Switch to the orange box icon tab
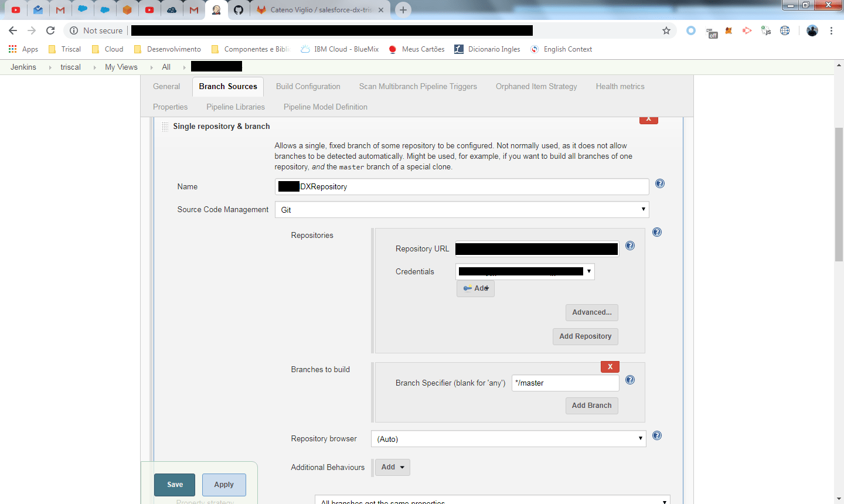 pyautogui.click(x=127, y=10)
